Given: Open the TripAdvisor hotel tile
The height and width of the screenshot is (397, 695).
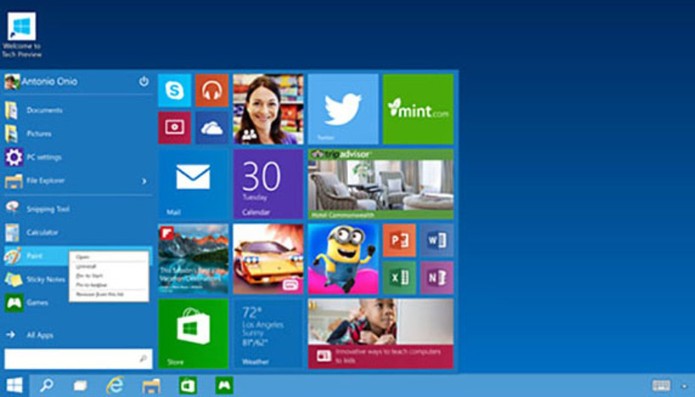Looking at the screenshot, I should click(381, 184).
